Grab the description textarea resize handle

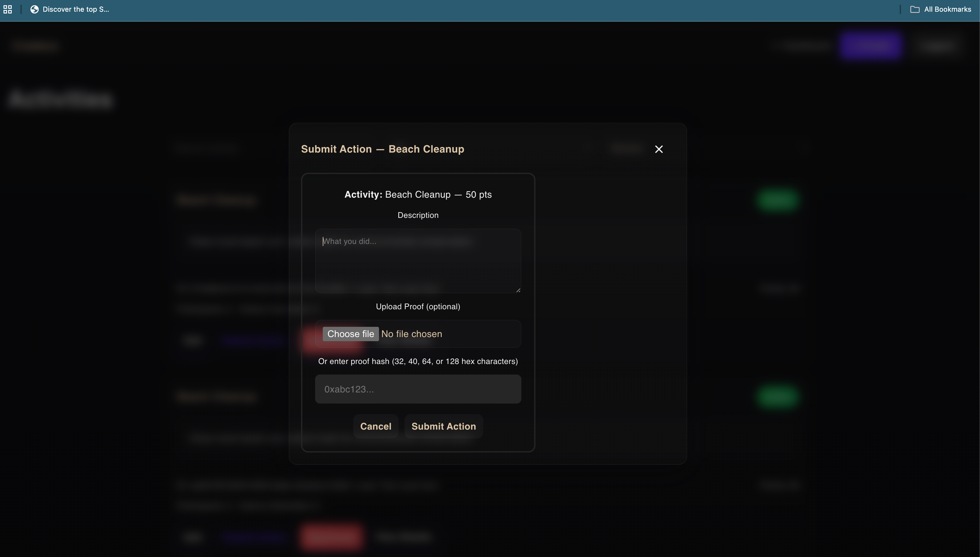click(518, 290)
